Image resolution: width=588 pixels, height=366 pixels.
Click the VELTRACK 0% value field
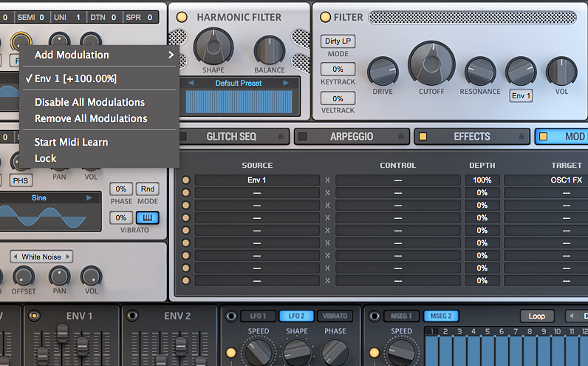(338, 98)
